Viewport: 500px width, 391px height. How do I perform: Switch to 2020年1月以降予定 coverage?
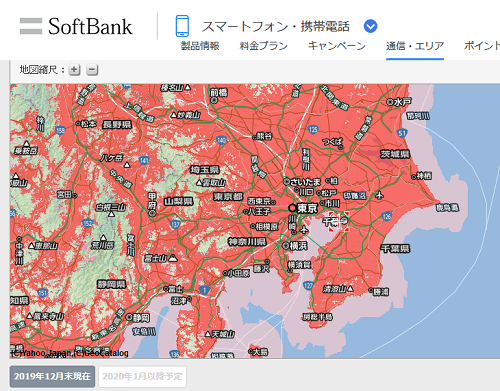[142, 377]
